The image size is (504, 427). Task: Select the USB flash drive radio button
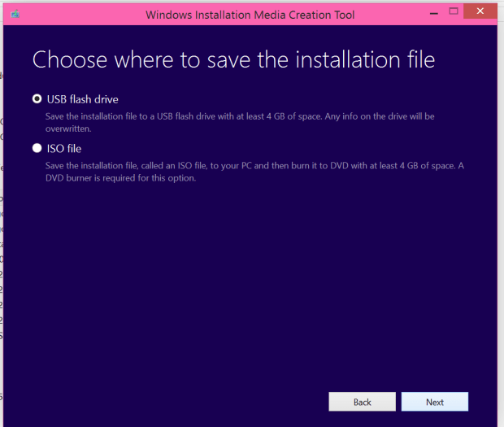(37, 99)
